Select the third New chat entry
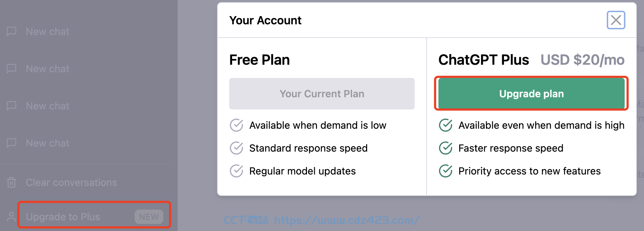Screen dimensions: 644x231 pyautogui.click(x=86, y=106)
